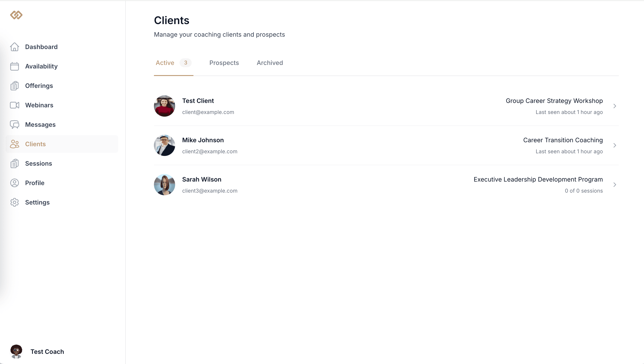Click the Test Coach account name
Viewport: 644px width, 364px height.
[x=47, y=351]
